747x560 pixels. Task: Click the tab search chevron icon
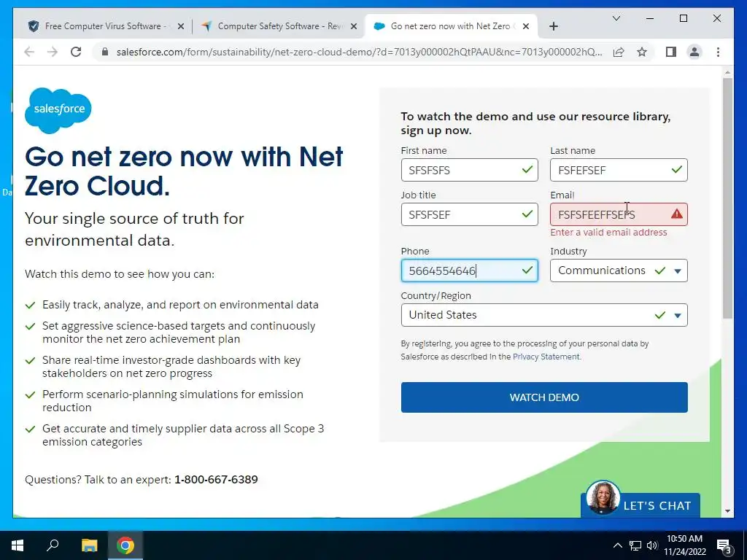coord(616,18)
